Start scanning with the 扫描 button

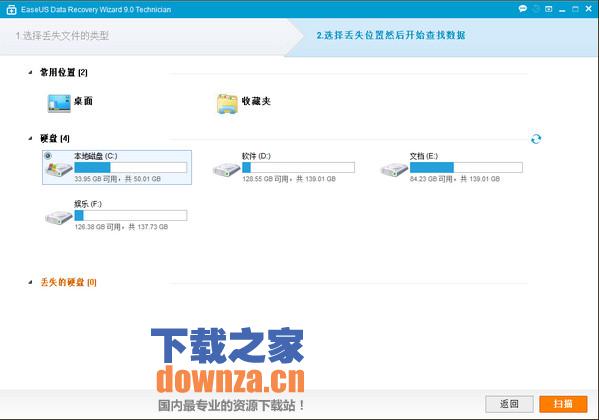[x=563, y=404]
